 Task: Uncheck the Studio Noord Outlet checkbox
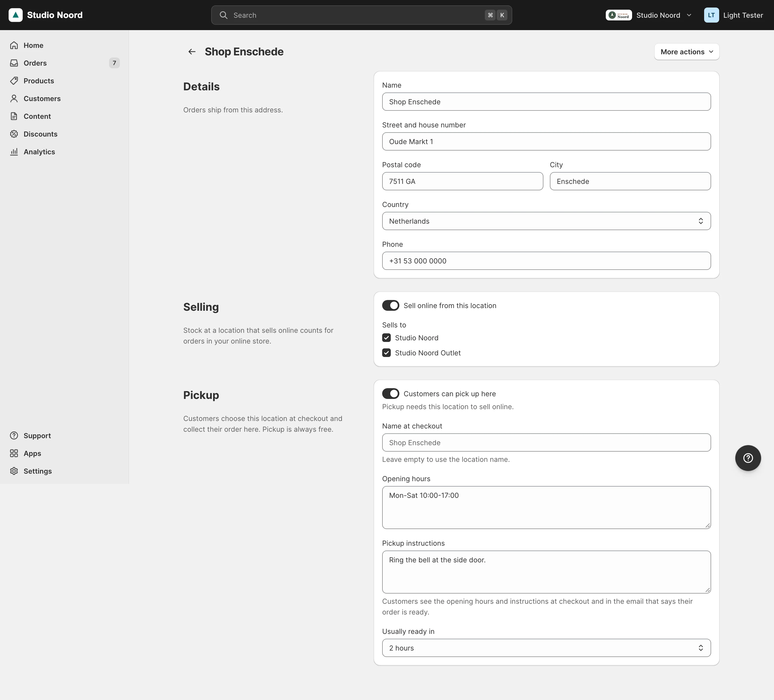pyautogui.click(x=386, y=352)
